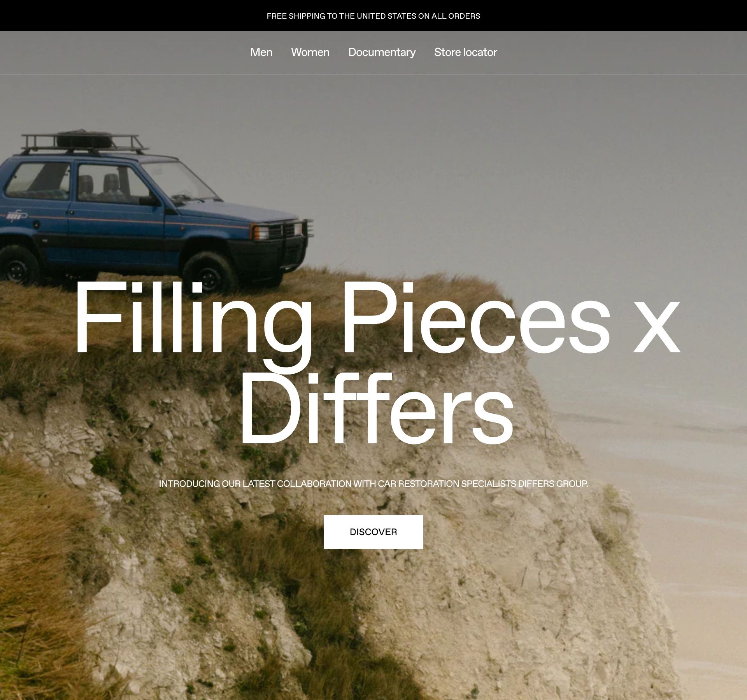The width and height of the screenshot is (747, 700).
Task: Open the Women navigation menu
Action: click(x=310, y=52)
